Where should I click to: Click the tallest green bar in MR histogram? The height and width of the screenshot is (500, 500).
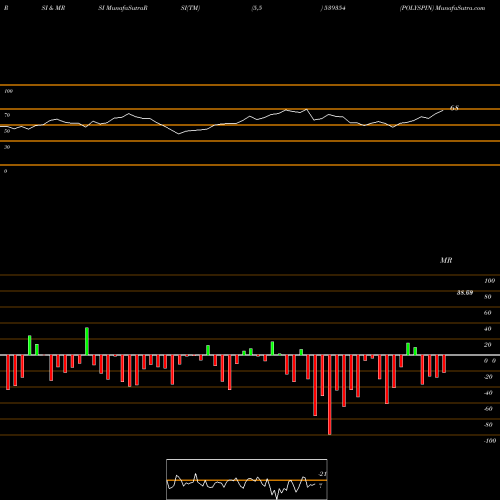coord(87,341)
